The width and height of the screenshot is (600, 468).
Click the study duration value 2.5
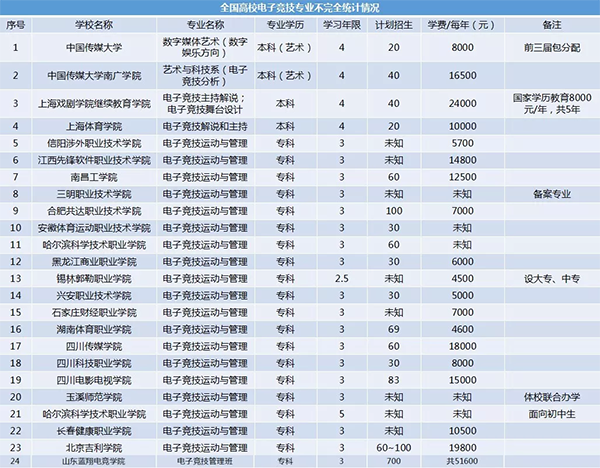click(x=342, y=279)
